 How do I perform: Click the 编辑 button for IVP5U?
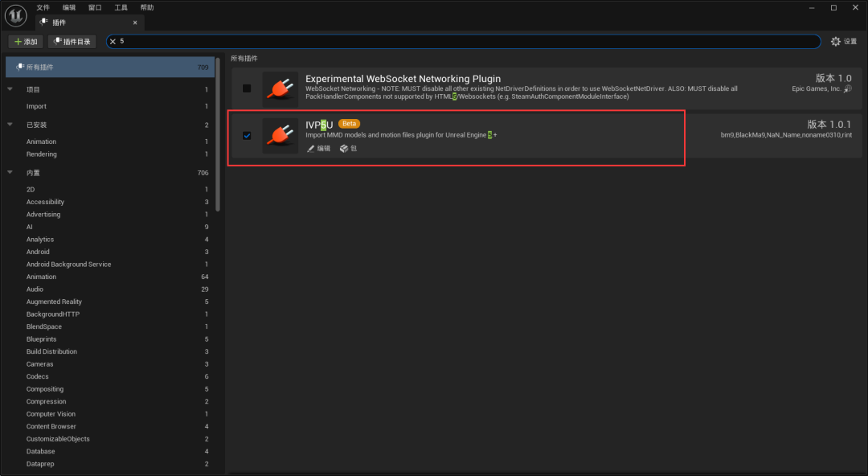(x=319, y=149)
